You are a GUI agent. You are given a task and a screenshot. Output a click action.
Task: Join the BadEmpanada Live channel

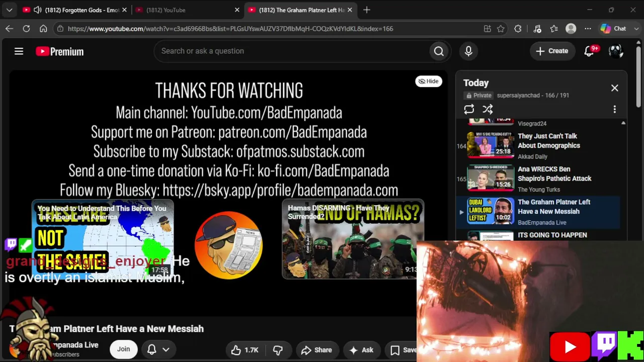(x=123, y=349)
